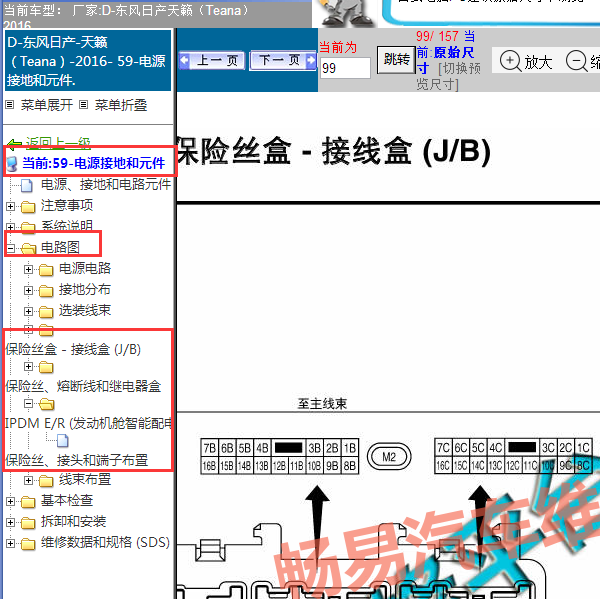The width and height of the screenshot is (600, 599).
Task: Select IPDM E/R (发动机舱智能配电) item
Action: point(88,423)
